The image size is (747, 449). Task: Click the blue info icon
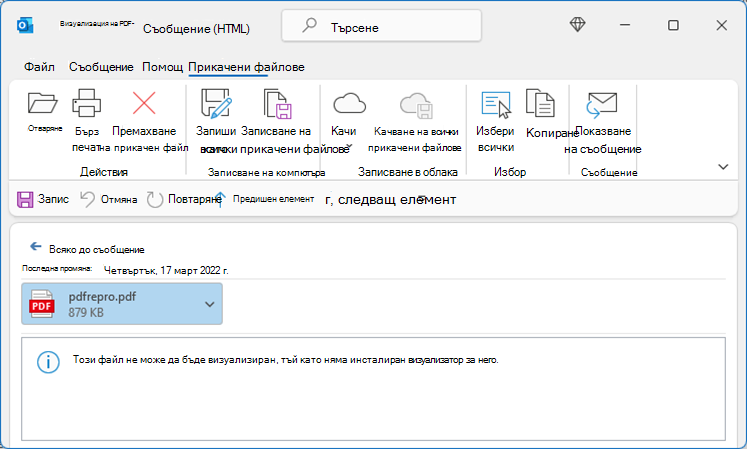click(x=49, y=362)
